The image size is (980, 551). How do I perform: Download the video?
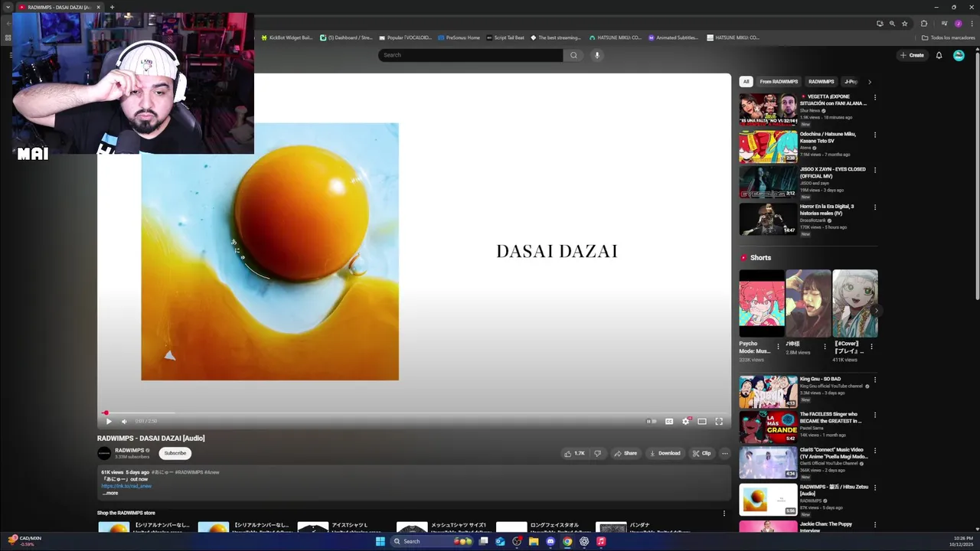tap(665, 453)
